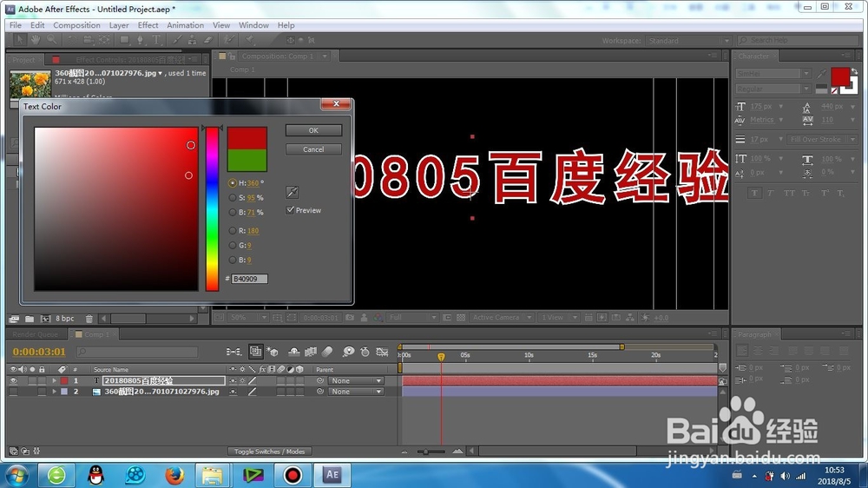Open Parent dropdown for layer 1
The width and height of the screenshot is (868, 488).
(x=356, y=380)
